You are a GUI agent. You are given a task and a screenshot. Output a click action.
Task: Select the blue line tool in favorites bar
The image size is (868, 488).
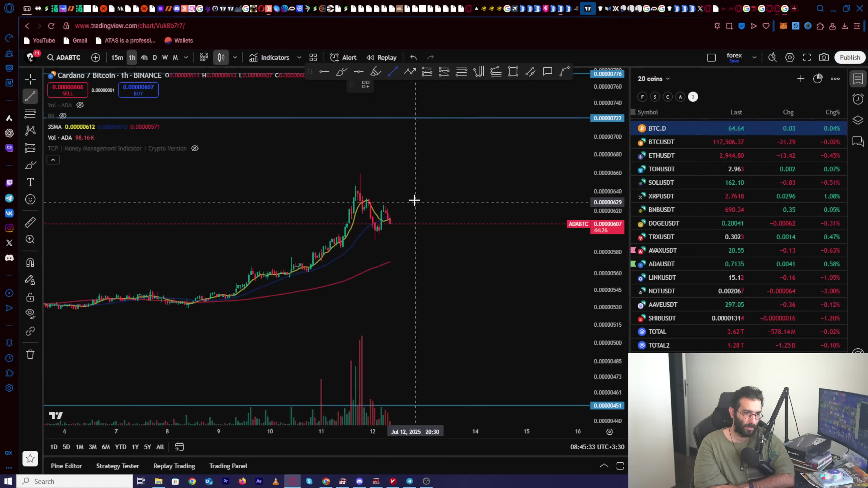393,71
